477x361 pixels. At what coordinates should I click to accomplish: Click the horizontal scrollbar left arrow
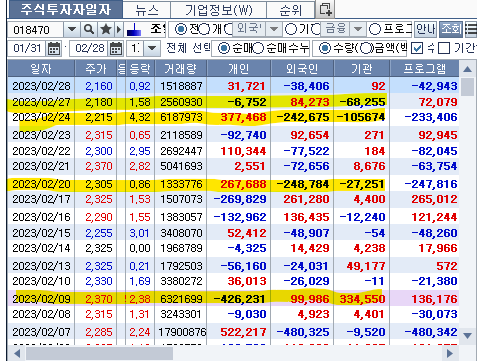[17, 353]
